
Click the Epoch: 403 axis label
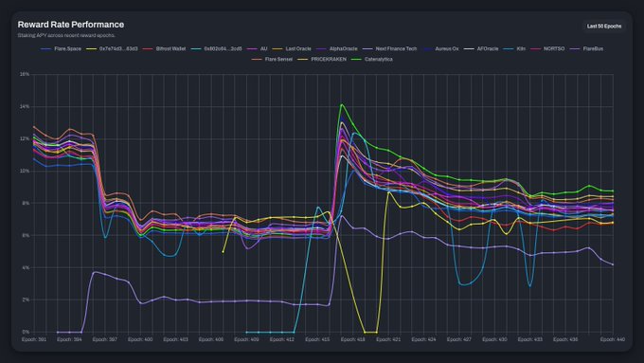[x=175, y=339]
